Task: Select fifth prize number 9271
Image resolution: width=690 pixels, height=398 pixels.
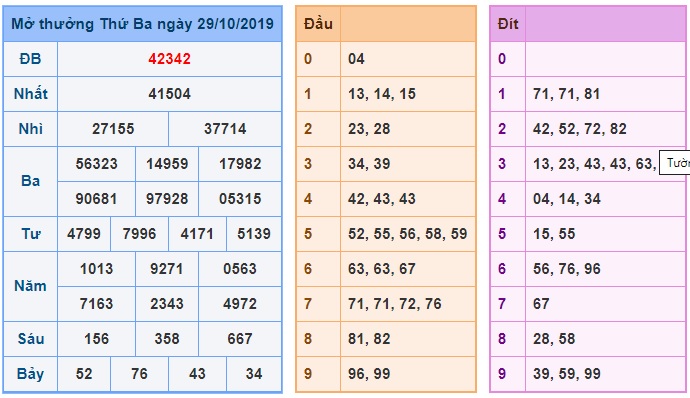Action: pos(167,269)
